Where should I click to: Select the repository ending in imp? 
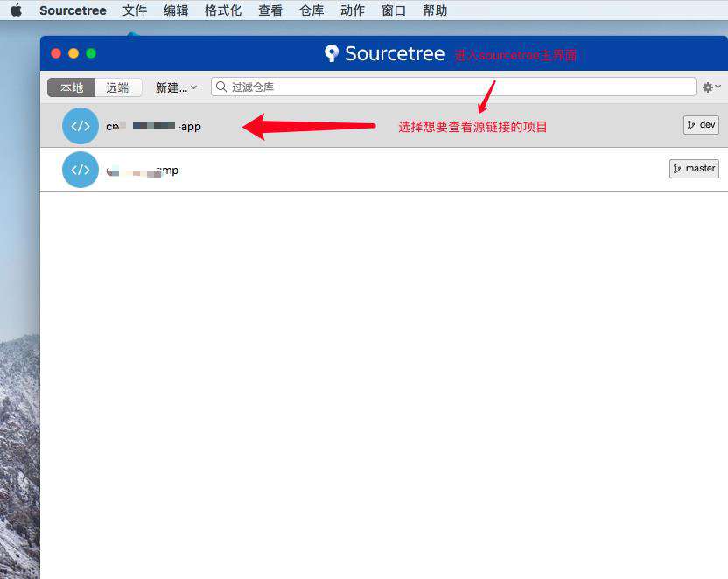pos(384,170)
